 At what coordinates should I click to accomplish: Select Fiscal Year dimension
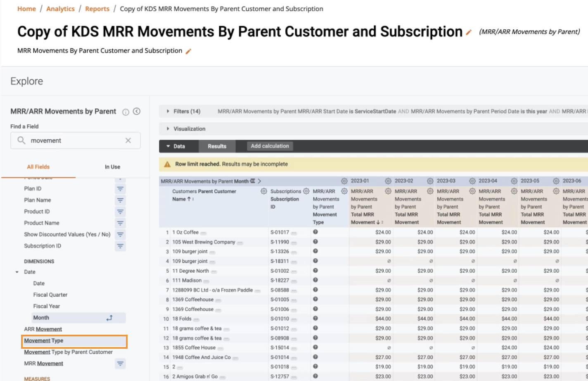point(47,306)
